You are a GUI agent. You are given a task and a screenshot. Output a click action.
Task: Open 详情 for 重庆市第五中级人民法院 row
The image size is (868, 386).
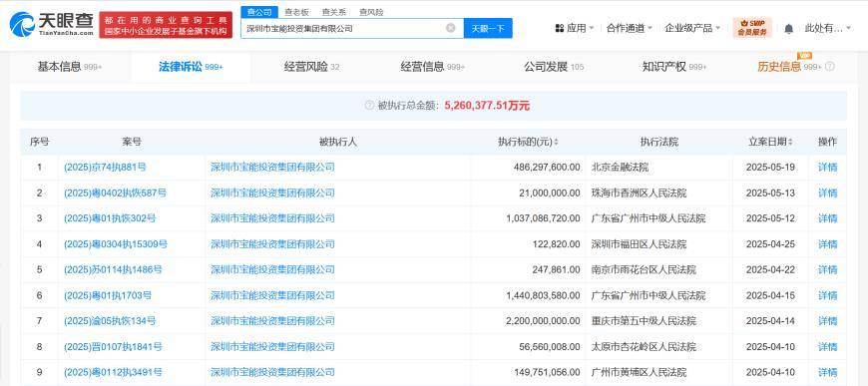(827, 320)
